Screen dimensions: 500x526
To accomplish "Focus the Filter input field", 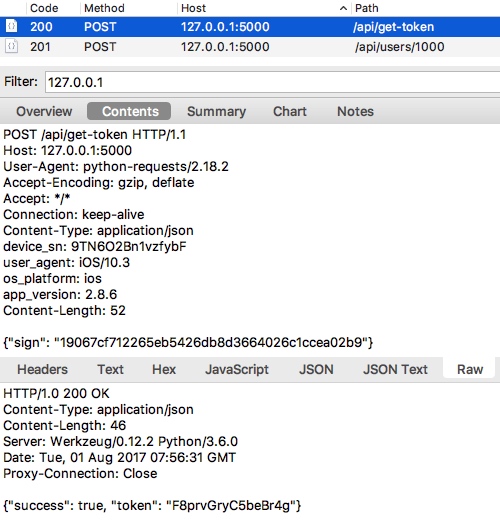I will pyautogui.click(x=272, y=82).
